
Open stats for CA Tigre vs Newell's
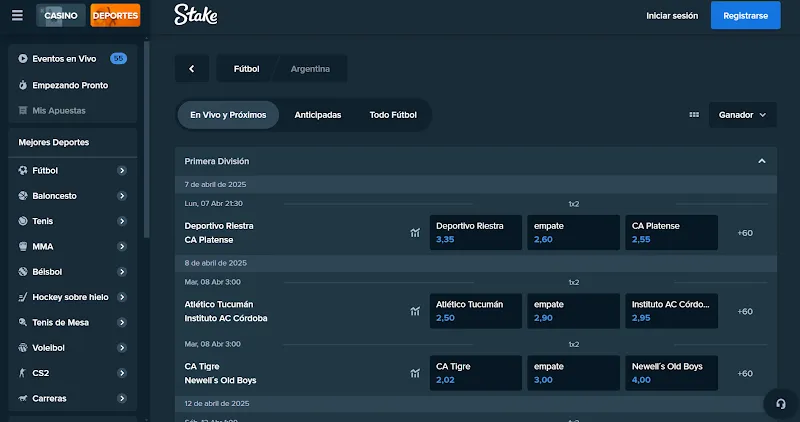(415, 374)
